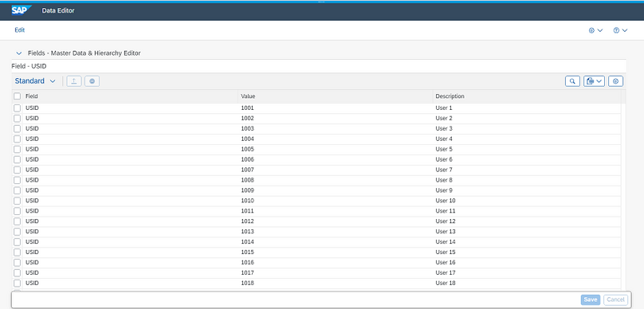644x309 pixels.
Task: Collapse Fields - Master Data & Hierarchy Editor section
Action: pyautogui.click(x=18, y=53)
